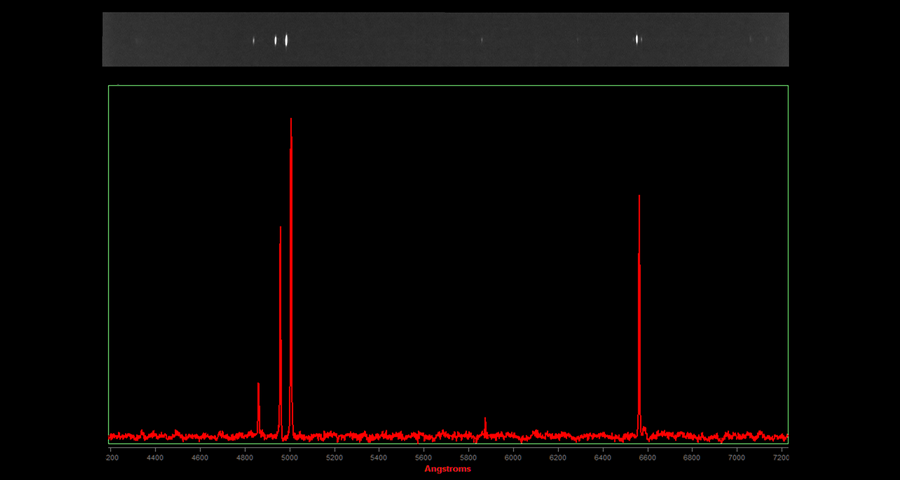The width and height of the screenshot is (900, 480).
Task: Click the 5000 tick label on the axis
Action: [x=289, y=457]
